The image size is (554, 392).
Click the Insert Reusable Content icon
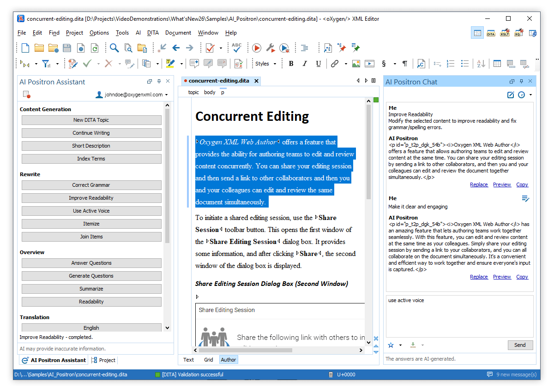[421, 64]
